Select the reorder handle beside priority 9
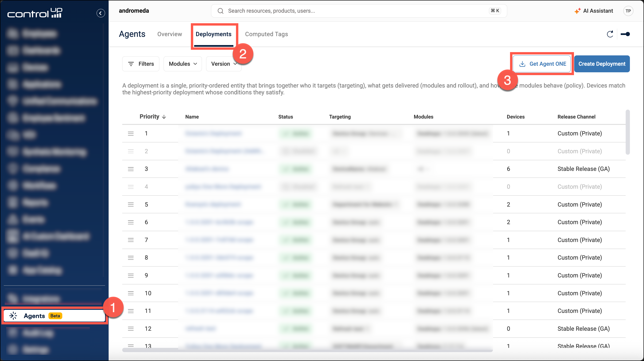The image size is (644, 361). click(131, 275)
